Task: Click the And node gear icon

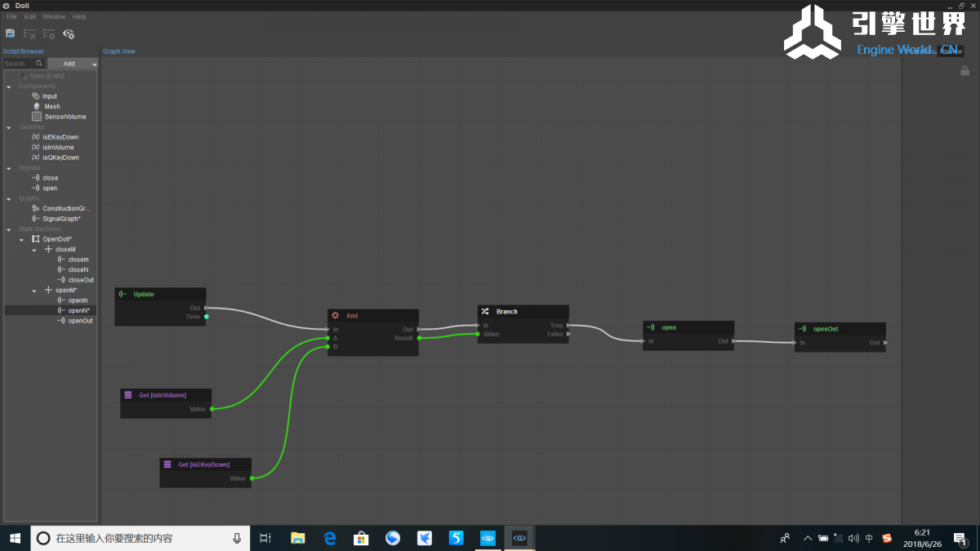Action: pyautogui.click(x=335, y=316)
